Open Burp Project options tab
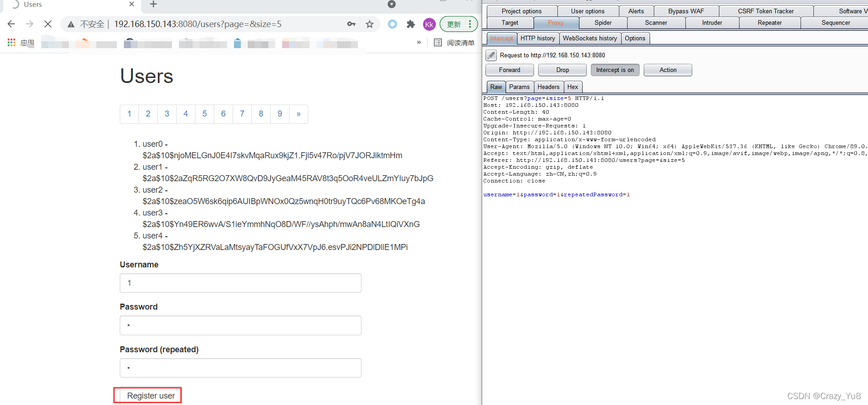 coord(522,11)
